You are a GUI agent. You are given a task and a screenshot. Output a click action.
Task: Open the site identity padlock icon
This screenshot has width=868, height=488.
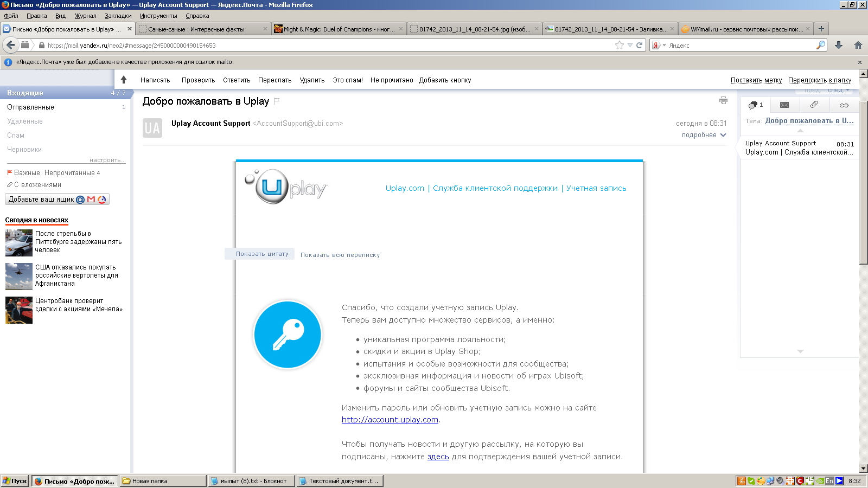[x=41, y=46]
